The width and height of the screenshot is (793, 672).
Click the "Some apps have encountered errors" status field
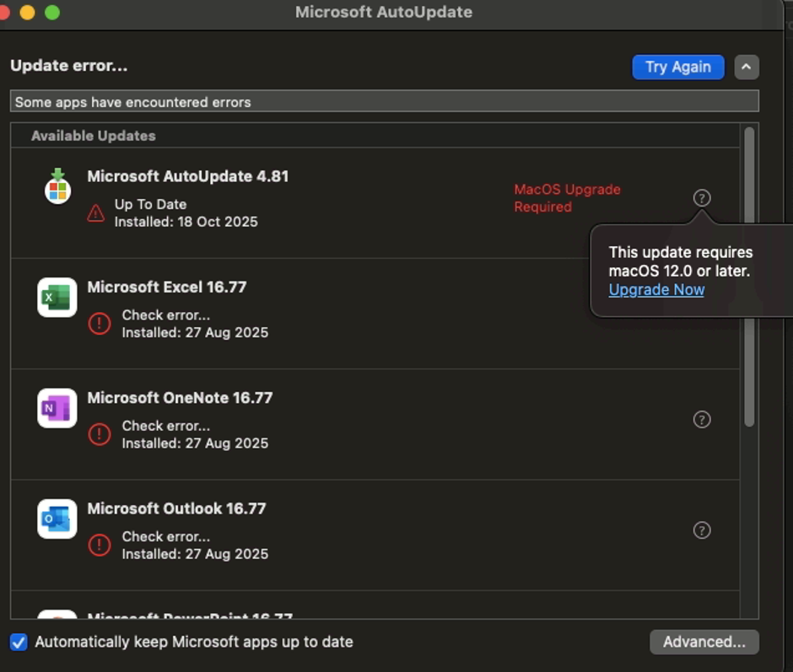[385, 101]
